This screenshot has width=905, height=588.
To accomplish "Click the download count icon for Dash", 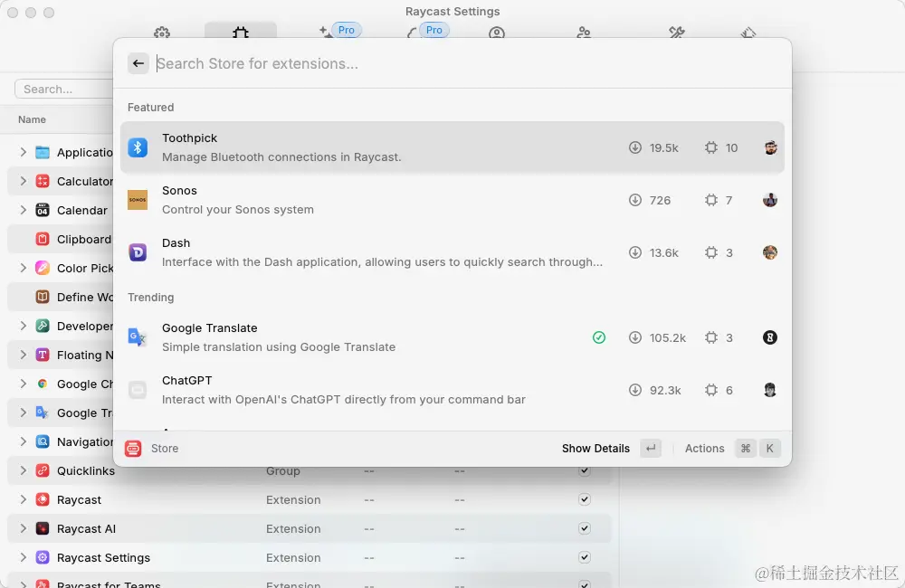I will 635,252.
